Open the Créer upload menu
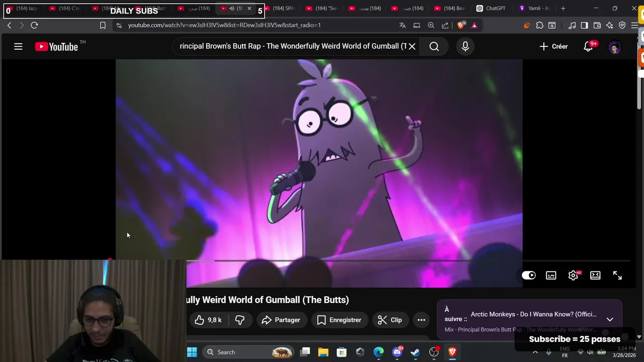 click(553, 46)
